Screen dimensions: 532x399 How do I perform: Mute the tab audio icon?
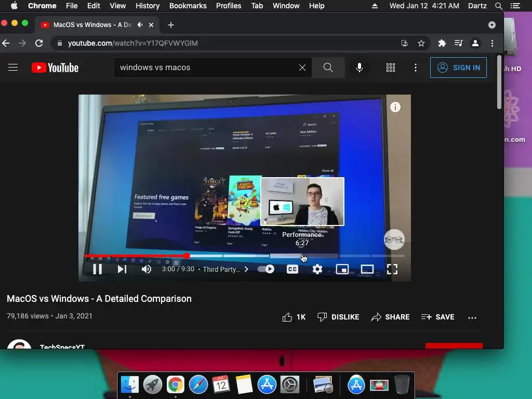pos(140,25)
